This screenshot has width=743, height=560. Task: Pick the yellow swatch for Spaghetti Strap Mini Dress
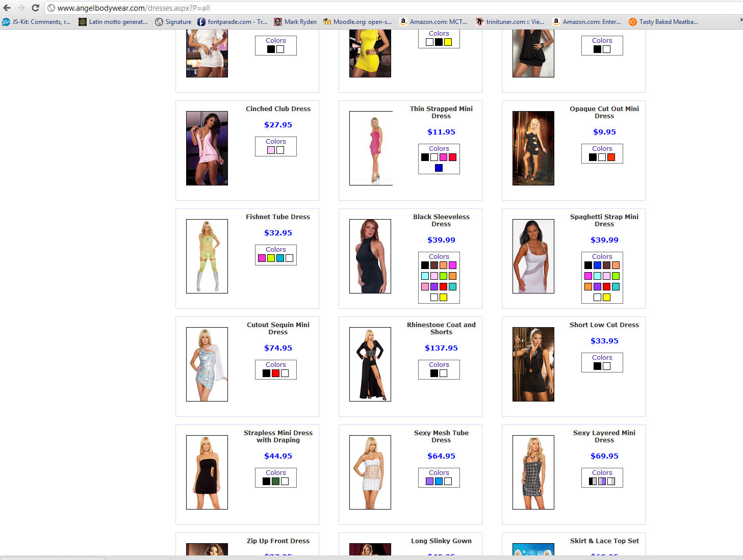(x=607, y=298)
